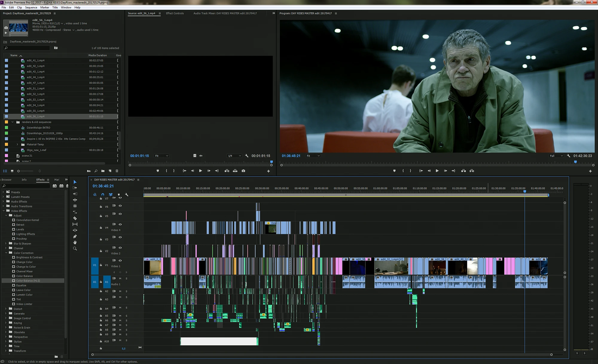Toggle timeline Snap magnet icon
Image resolution: width=598 pixels, height=364 pixels.
103,194
